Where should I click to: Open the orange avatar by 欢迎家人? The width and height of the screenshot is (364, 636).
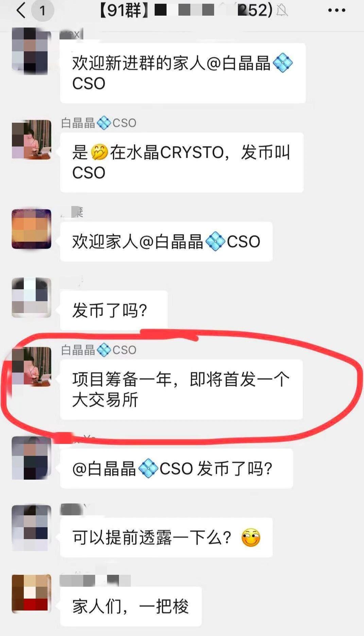tap(31, 229)
